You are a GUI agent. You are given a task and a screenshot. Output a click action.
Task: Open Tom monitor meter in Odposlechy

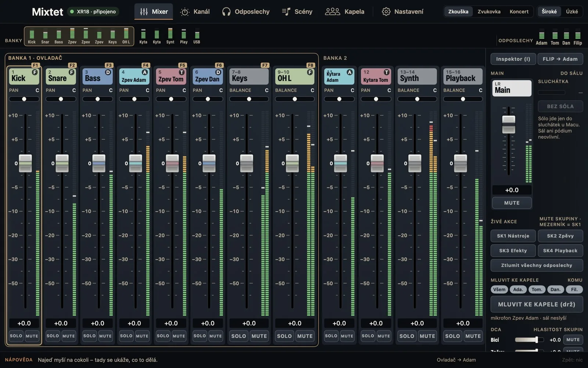coord(555,38)
